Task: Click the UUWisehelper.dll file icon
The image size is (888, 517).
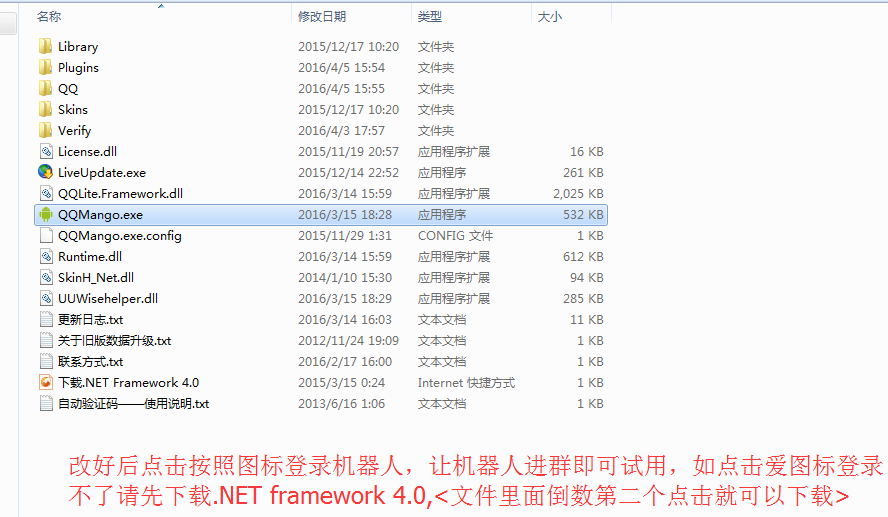Action: pyautogui.click(x=46, y=298)
